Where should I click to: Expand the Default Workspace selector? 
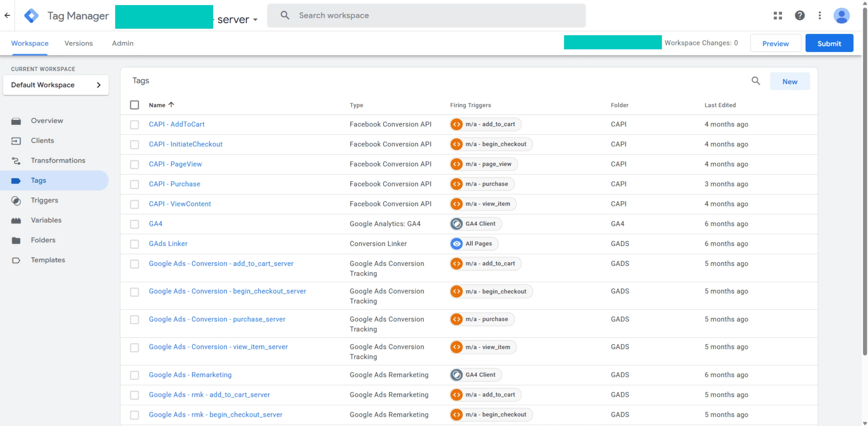[56, 85]
